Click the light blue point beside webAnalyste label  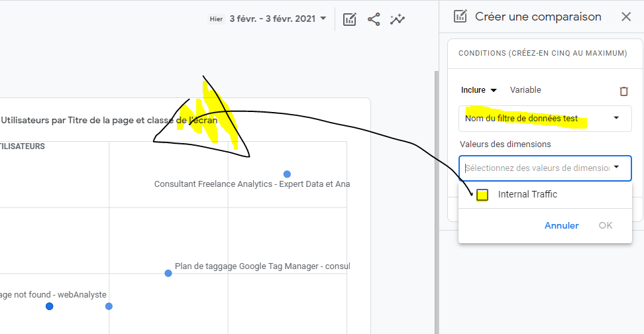[x=109, y=306]
